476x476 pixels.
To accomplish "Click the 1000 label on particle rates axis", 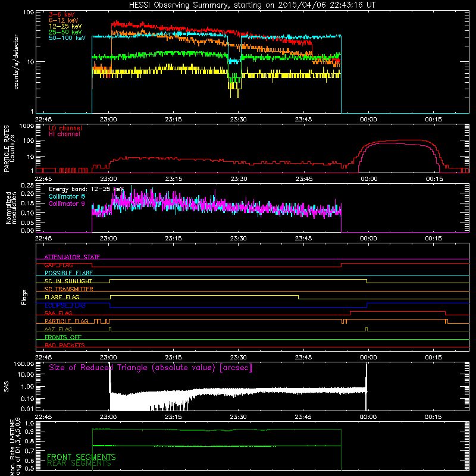I will (x=26, y=126).
